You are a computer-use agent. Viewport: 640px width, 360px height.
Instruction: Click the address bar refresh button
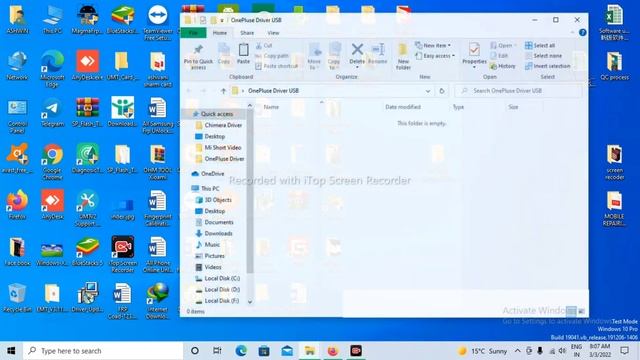click(x=442, y=91)
